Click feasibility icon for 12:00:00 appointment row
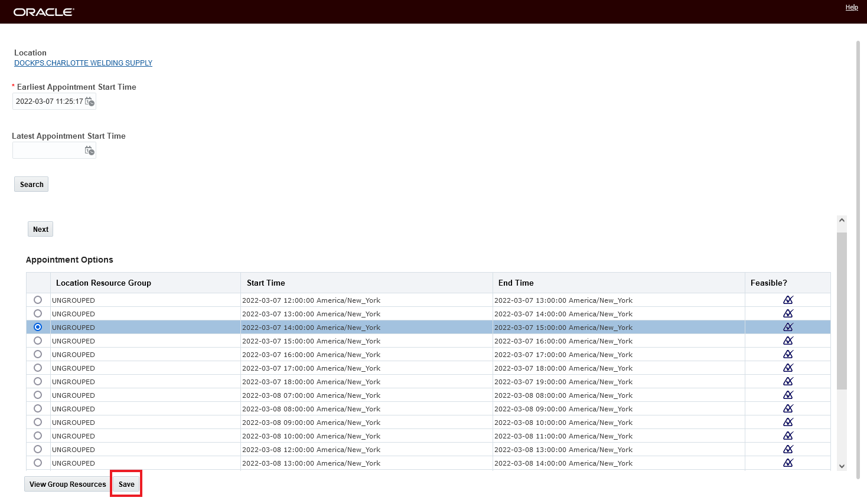The image size is (867, 504). [x=788, y=300]
